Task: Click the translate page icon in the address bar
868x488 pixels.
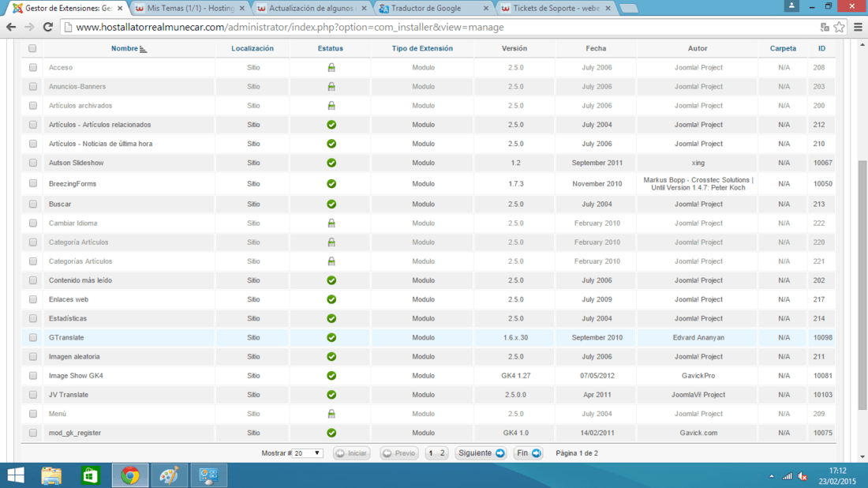Action: pos(825,27)
